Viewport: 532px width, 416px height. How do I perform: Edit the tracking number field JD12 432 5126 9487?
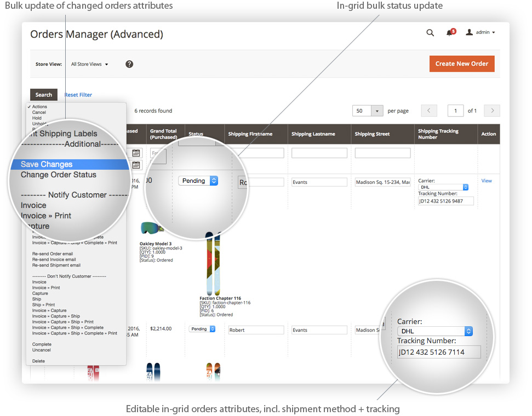tap(446, 201)
